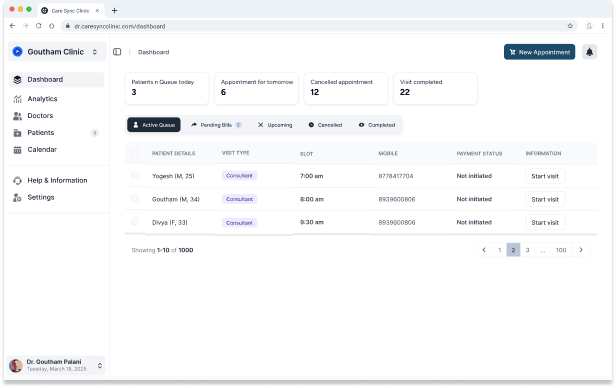
Task: Click the New Appointment button
Action: pos(539,52)
